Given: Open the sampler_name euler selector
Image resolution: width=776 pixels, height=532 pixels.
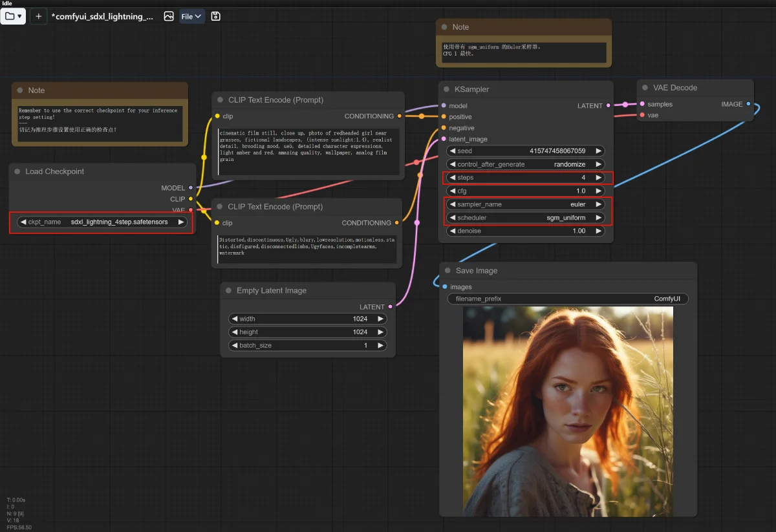Looking at the screenshot, I should pos(526,204).
